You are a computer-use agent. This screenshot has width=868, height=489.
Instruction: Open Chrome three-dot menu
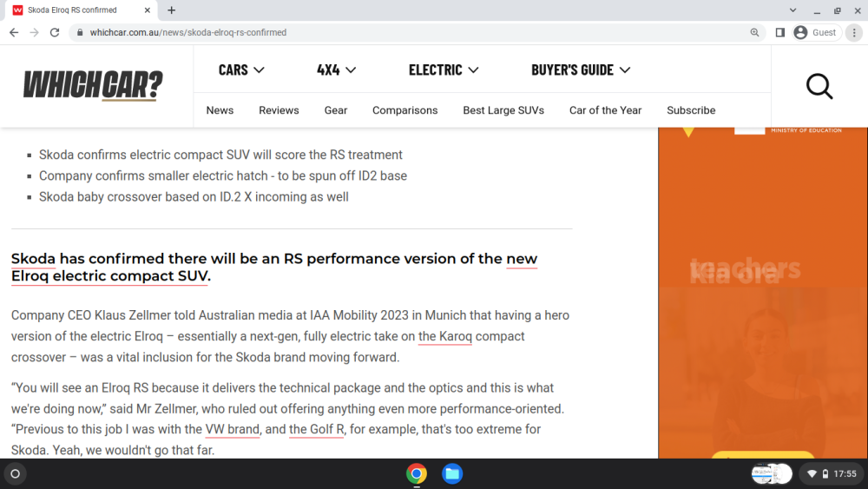click(854, 33)
